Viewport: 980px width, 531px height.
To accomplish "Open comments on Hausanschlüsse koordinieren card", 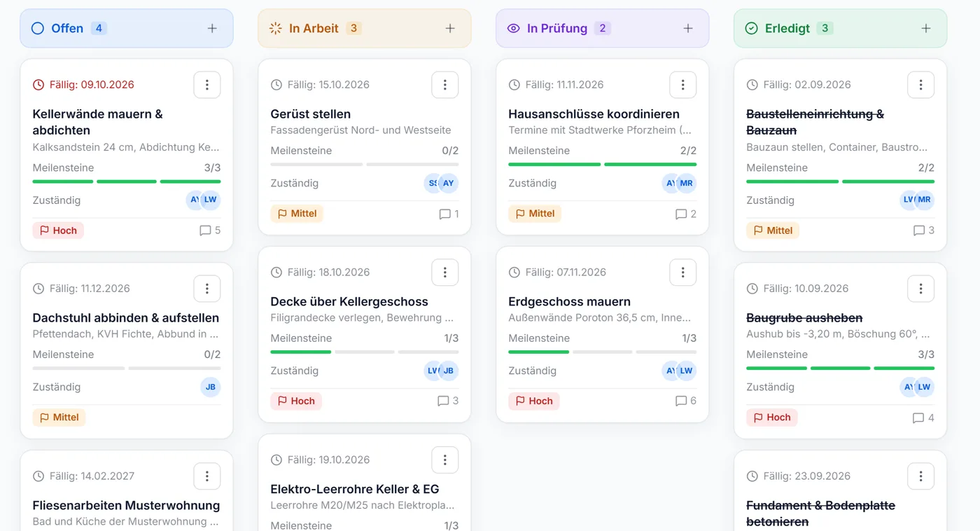I will (x=686, y=214).
